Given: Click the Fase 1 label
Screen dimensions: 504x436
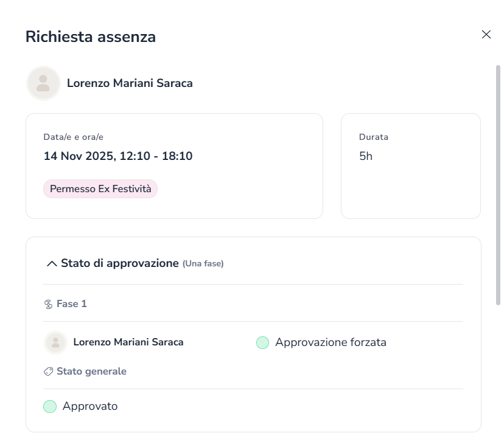Looking at the screenshot, I should pyautogui.click(x=72, y=303).
